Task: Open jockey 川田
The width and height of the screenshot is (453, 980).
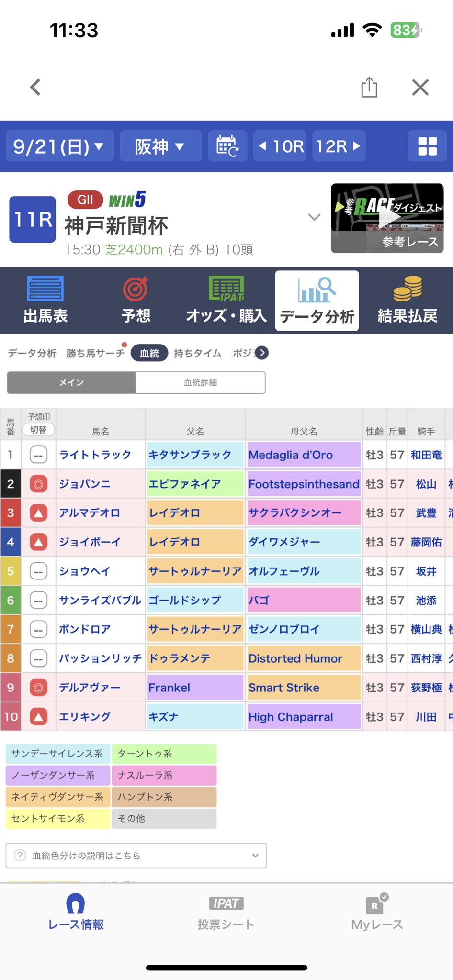Action: coord(426,717)
